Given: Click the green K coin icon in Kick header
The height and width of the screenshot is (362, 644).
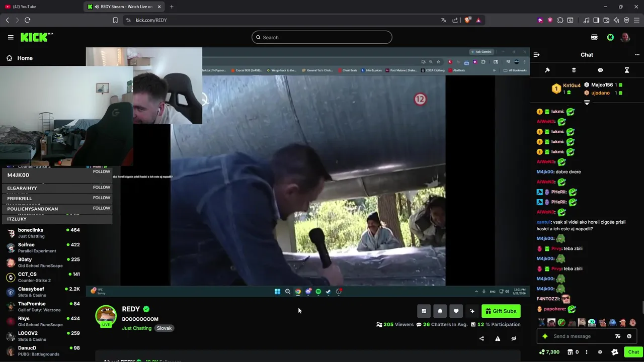Looking at the screenshot, I should 610,37.
